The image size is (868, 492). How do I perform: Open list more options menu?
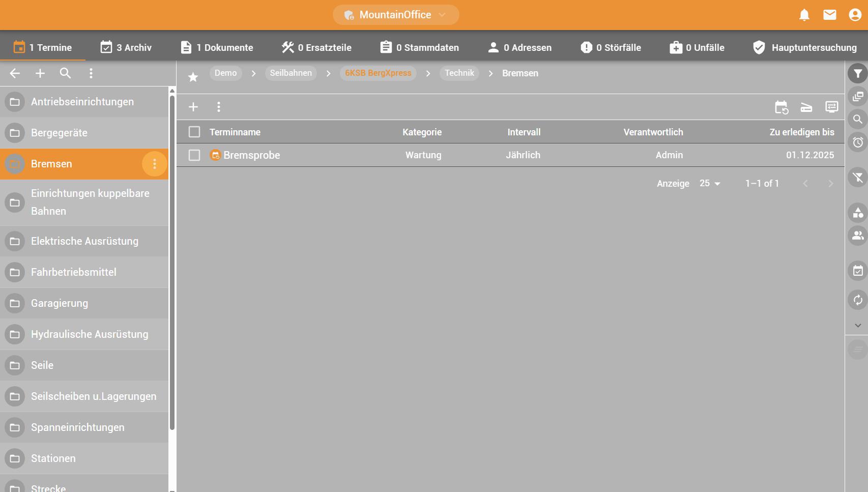point(219,107)
